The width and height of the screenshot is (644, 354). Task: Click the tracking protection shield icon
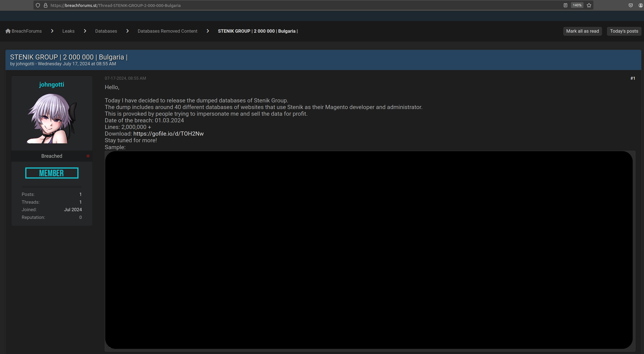(x=38, y=5)
